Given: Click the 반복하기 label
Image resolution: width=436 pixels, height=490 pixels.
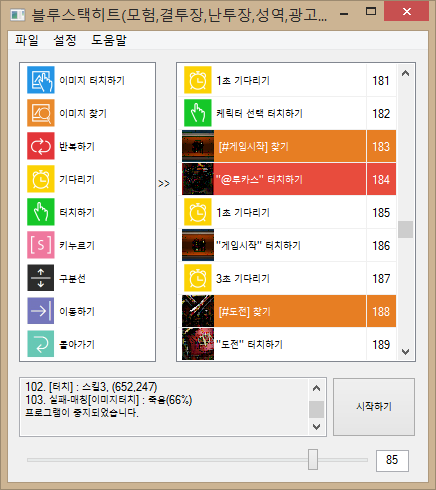Looking at the screenshot, I should tap(77, 146).
